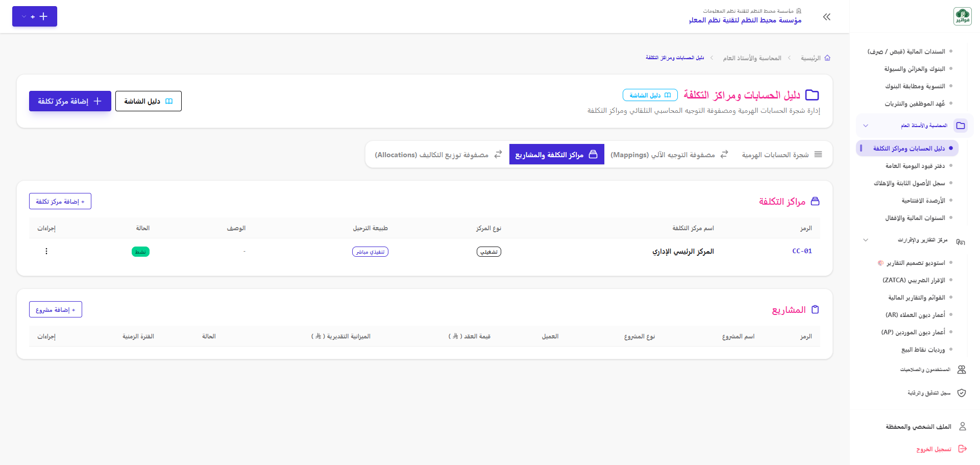Viewport: 980px width, 465px height.
Task: Click small + إضافة مركز تكلفة button
Action: [x=60, y=201]
